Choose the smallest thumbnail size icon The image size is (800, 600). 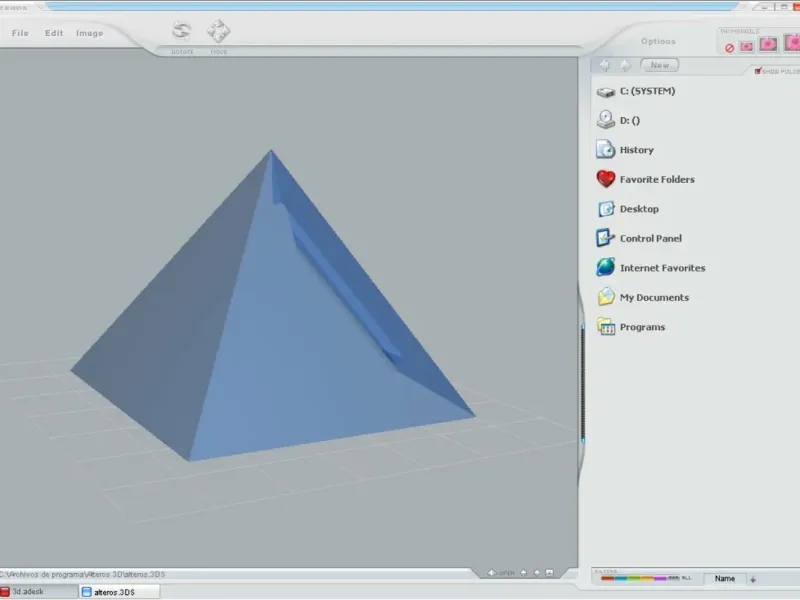pyautogui.click(x=746, y=46)
